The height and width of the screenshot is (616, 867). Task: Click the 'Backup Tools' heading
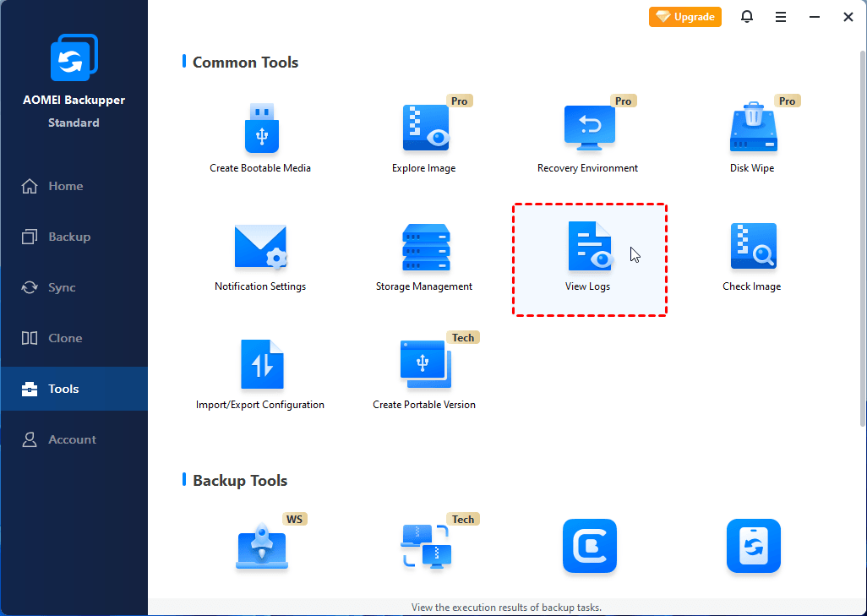tap(240, 481)
